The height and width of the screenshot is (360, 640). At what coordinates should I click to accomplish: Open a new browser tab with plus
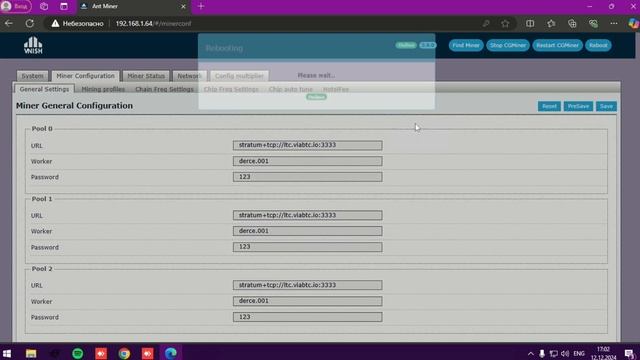pos(201,6)
